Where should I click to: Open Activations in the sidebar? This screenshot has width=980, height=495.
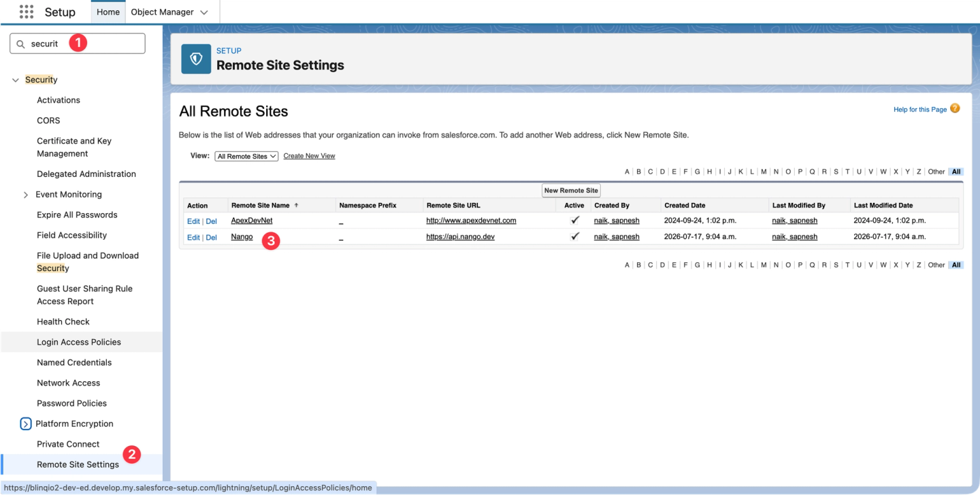tap(59, 100)
